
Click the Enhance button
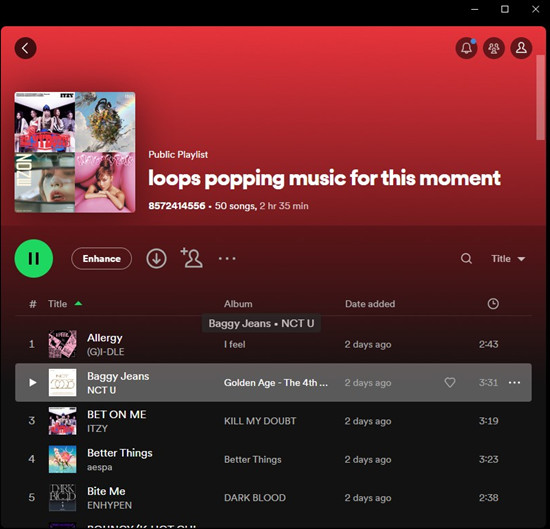pos(102,259)
